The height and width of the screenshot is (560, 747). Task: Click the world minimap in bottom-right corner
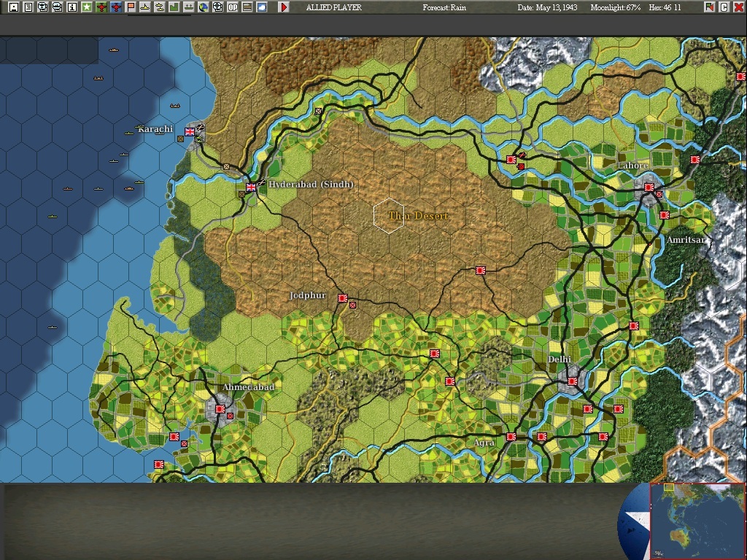pos(697,521)
